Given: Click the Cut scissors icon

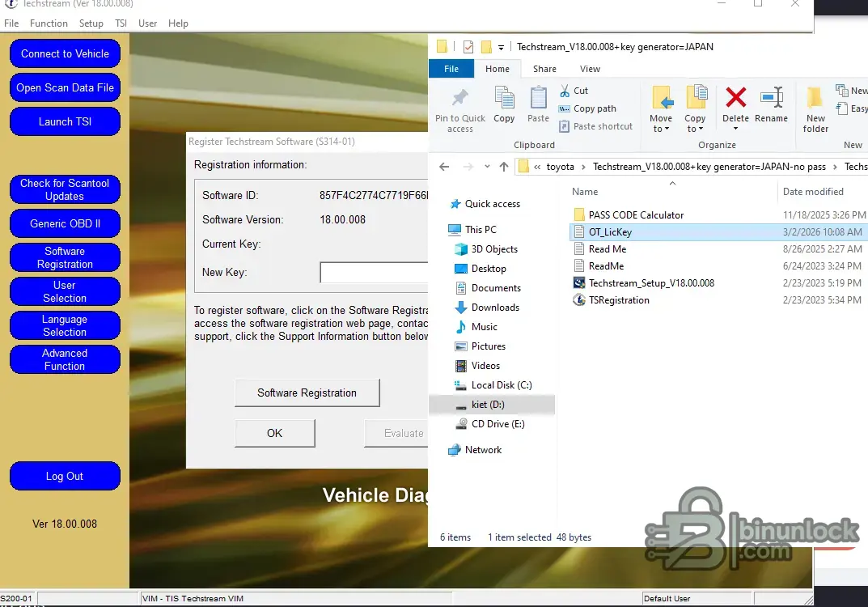Looking at the screenshot, I should [565, 91].
